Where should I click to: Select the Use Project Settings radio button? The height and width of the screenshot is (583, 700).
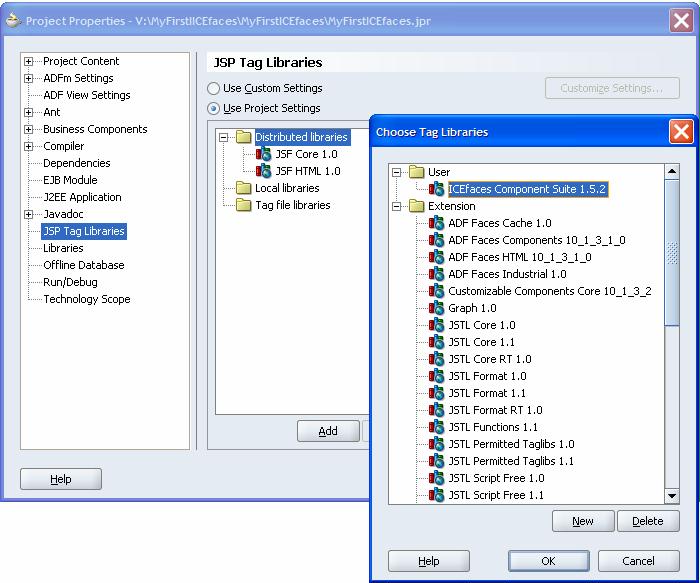tap(213, 108)
